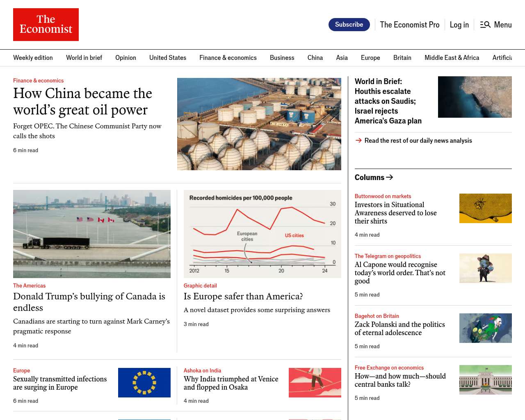Image resolution: width=525 pixels, height=420 pixels.
Task: View oil storage tanks image
Action: [259, 124]
